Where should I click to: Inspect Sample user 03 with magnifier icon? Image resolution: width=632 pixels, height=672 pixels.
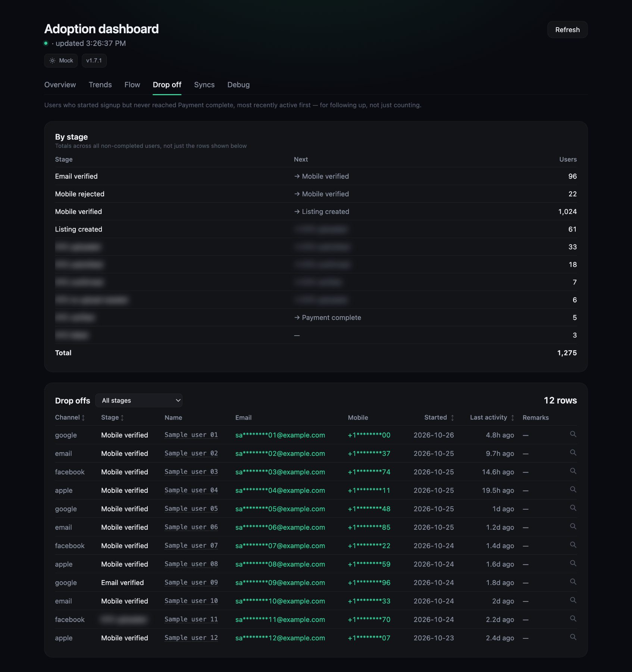[x=573, y=471]
